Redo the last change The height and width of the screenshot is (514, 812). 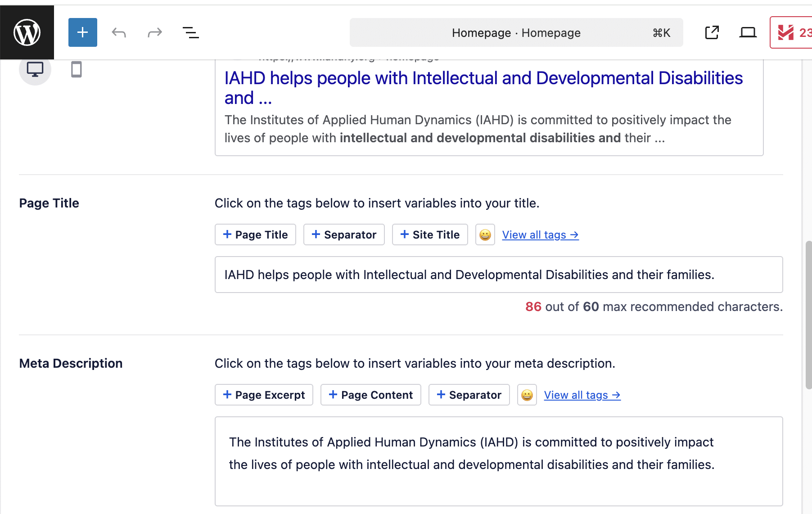(154, 32)
